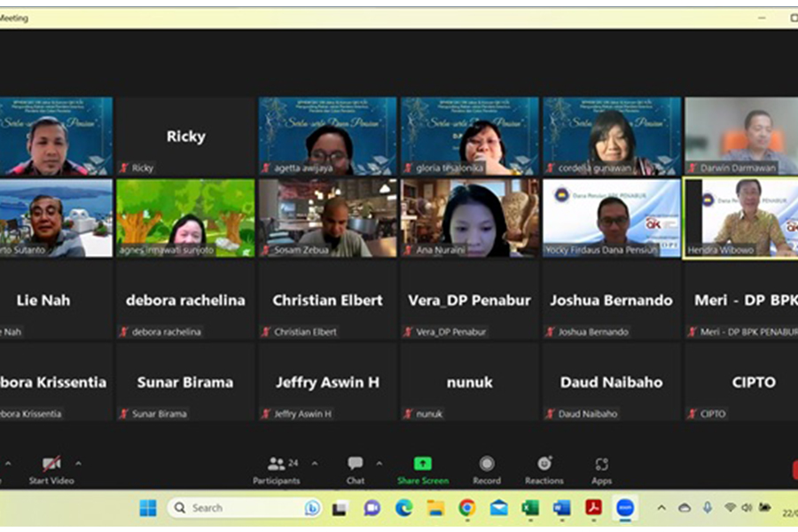The image size is (798, 532).
Task: Open Google Chrome from the taskbar
Action: [x=467, y=508]
